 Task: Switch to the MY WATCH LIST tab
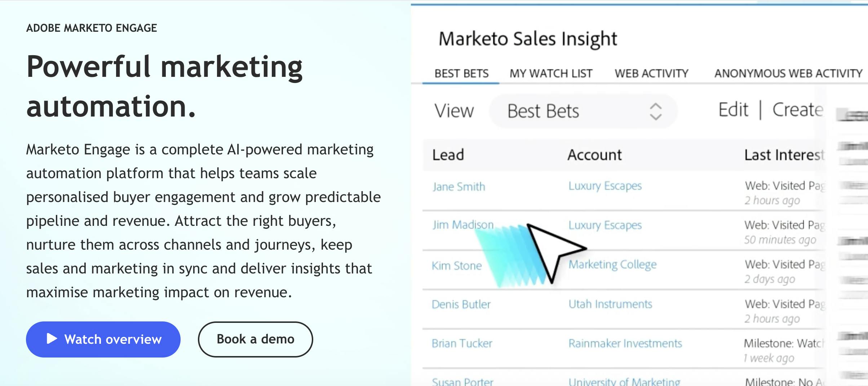(x=550, y=73)
